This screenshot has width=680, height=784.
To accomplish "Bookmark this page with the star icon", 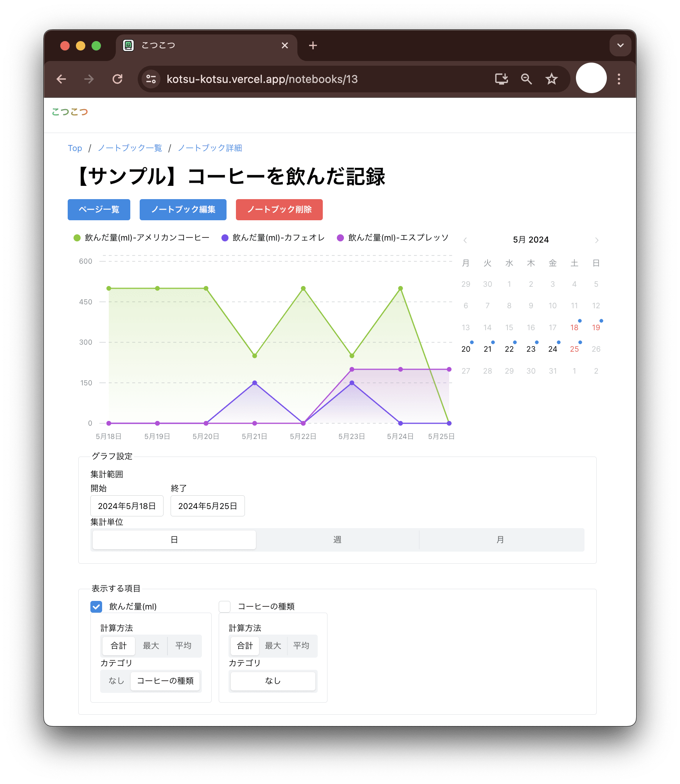I will coord(552,79).
